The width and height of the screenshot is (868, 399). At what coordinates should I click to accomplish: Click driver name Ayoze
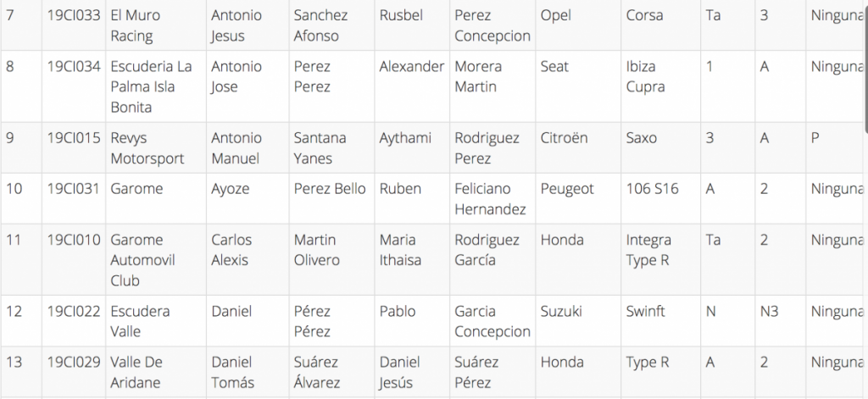231,189
